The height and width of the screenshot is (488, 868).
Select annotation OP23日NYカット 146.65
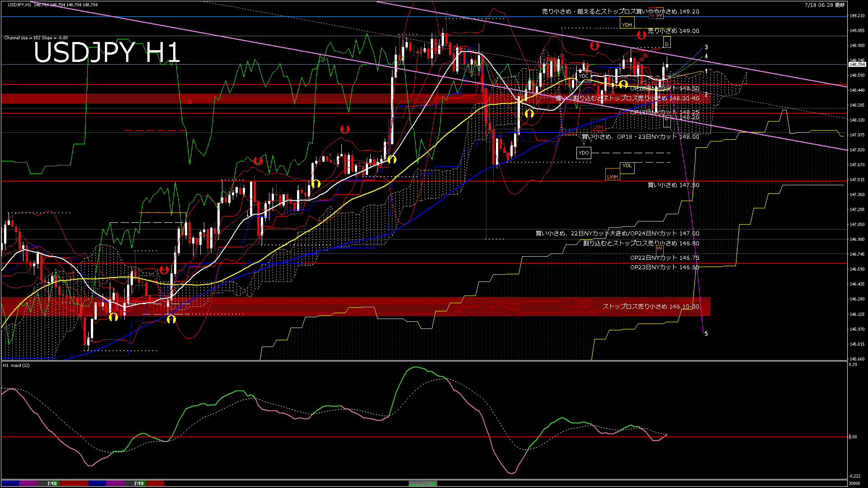665,267
